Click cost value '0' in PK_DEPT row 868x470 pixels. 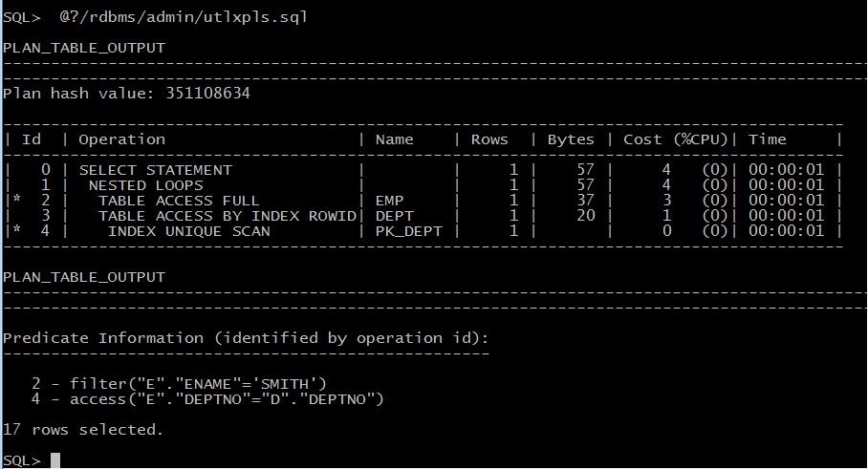(x=667, y=230)
